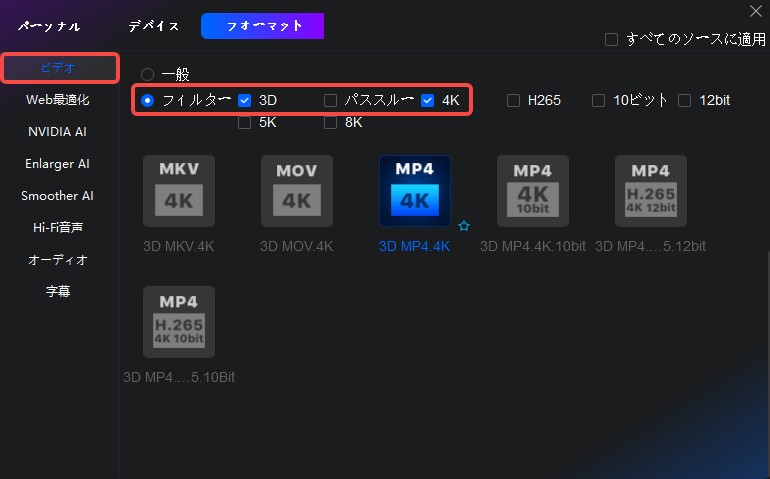Click the 3D MKV.4K label text
This screenshot has width=770, height=479.
click(x=179, y=246)
